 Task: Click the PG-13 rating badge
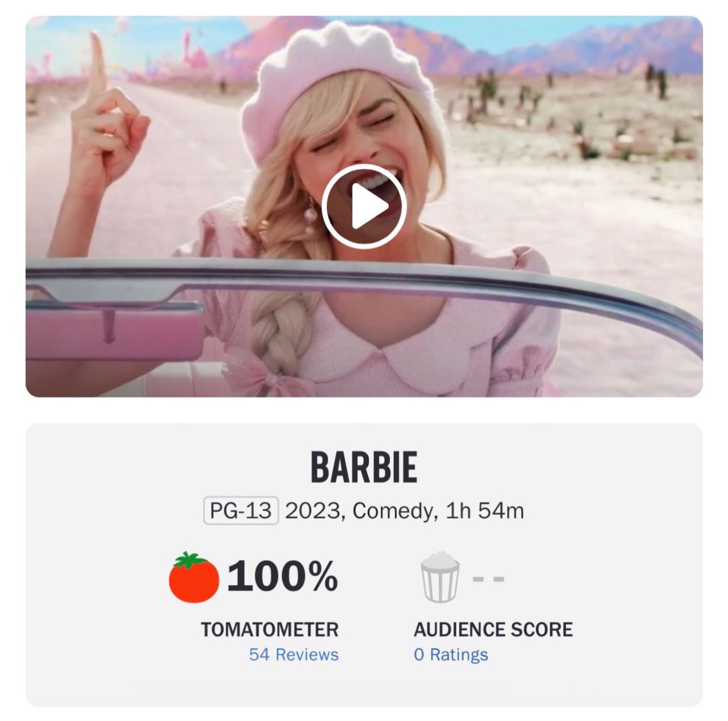coord(241,511)
